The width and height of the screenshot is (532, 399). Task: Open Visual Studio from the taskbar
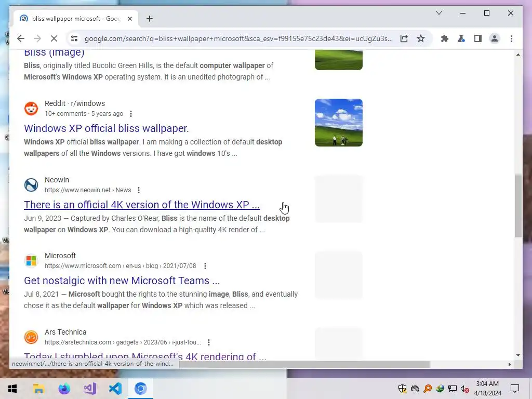(x=89, y=389)
